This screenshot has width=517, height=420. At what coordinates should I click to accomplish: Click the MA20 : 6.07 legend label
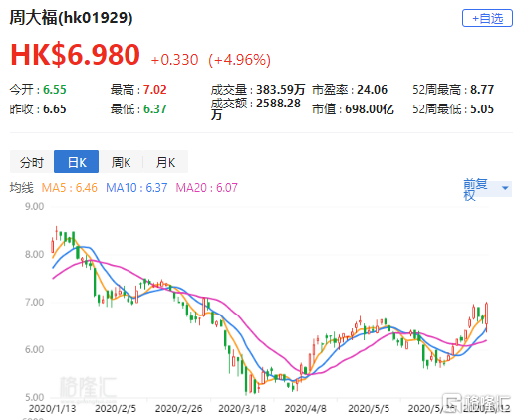pos(206,188)
